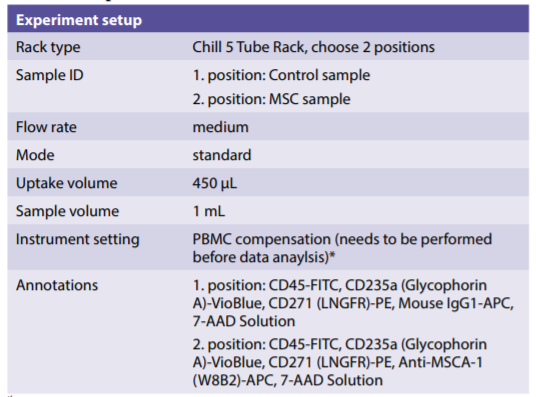Click the Control sample position text
This screenshot has width=536, height=397.
coord(281,75)
